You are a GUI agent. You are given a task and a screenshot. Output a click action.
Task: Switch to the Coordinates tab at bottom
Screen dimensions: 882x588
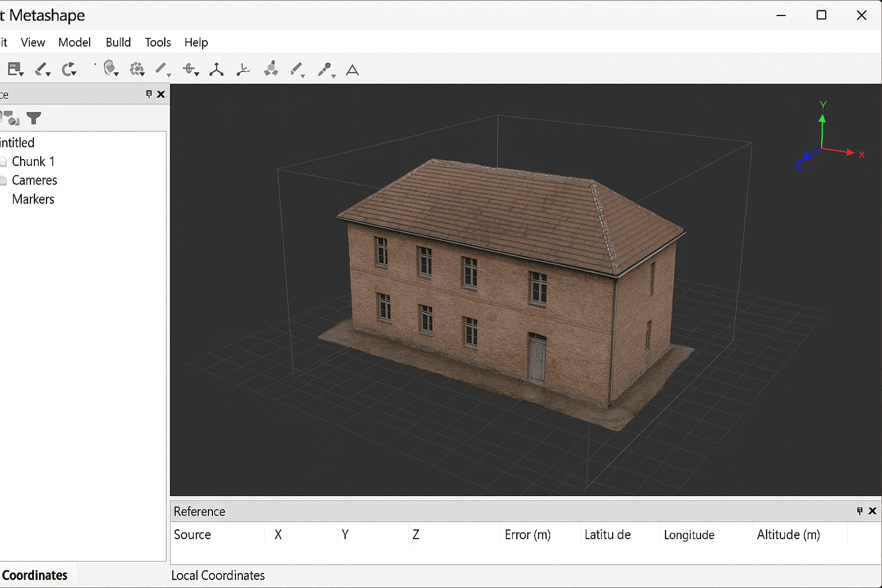[x=35, y=575]
